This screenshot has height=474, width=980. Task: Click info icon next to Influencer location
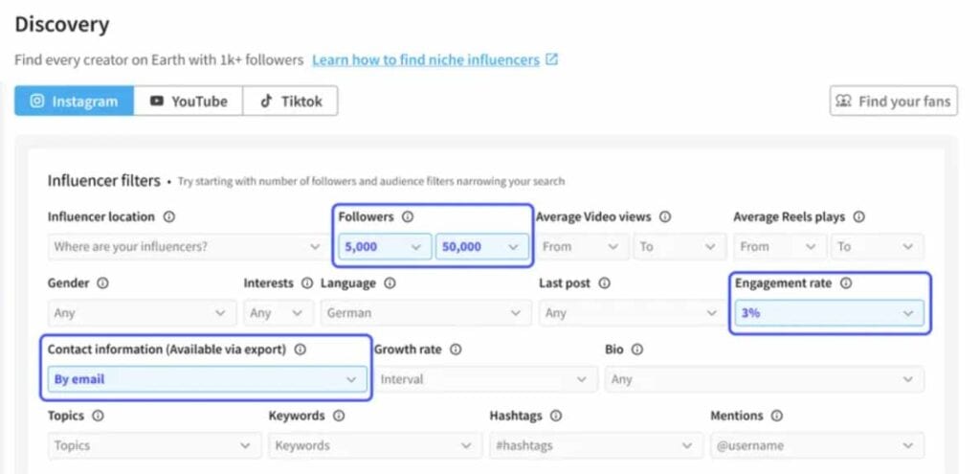[168, 217]
